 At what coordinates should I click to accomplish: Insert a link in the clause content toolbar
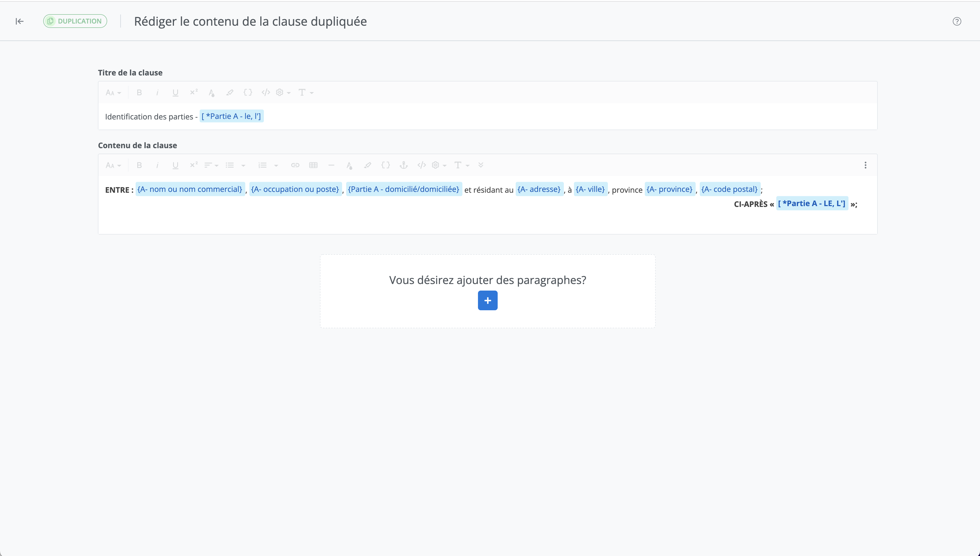click(295, 165)
